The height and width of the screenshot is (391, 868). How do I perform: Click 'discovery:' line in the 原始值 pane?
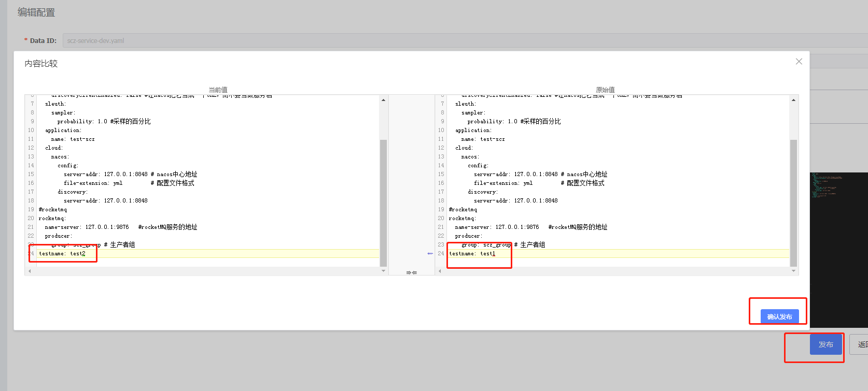pyautogui.click(x=483, y=192)
